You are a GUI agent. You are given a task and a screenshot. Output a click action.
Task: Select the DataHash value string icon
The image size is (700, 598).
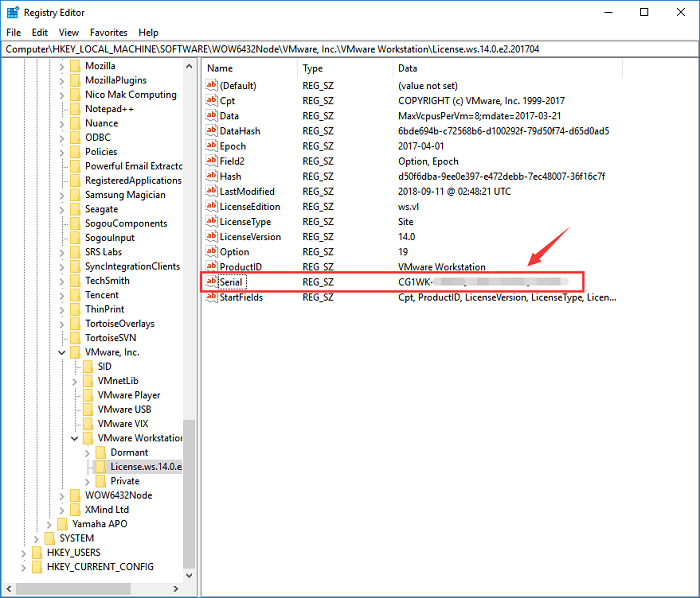212,130
